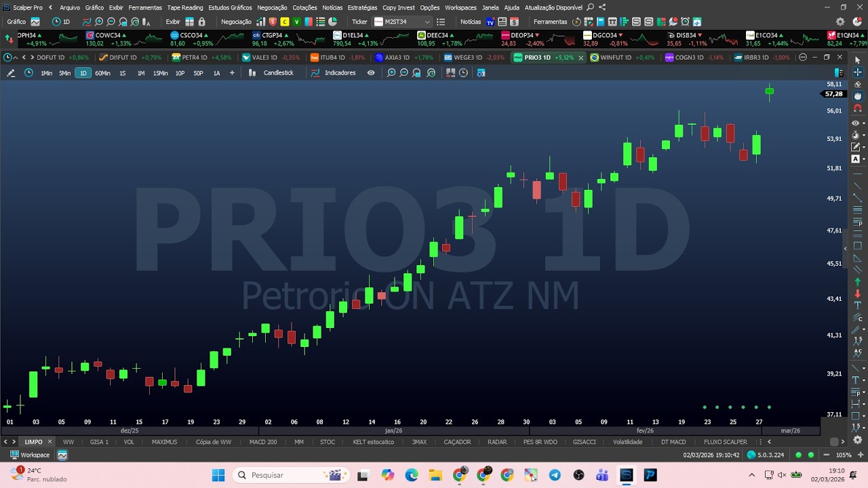
Task: Open the lock icon next to Exibir
Action: pyautogui.click(x=201, y=22)
